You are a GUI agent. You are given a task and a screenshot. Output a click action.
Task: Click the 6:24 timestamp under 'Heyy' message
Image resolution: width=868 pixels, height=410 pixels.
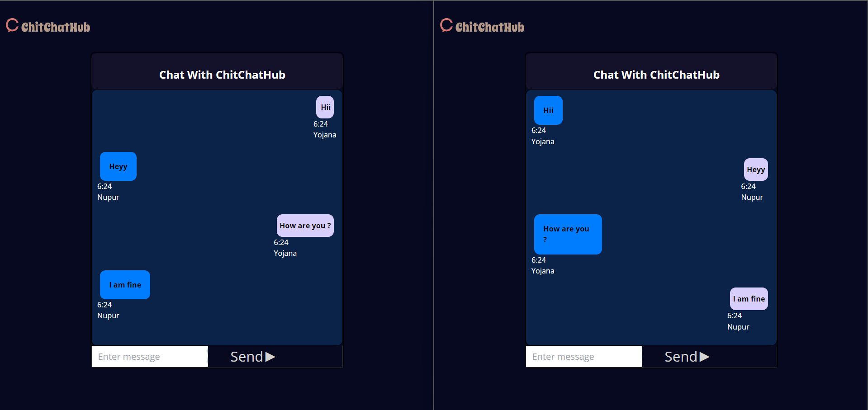coord(105,186)
